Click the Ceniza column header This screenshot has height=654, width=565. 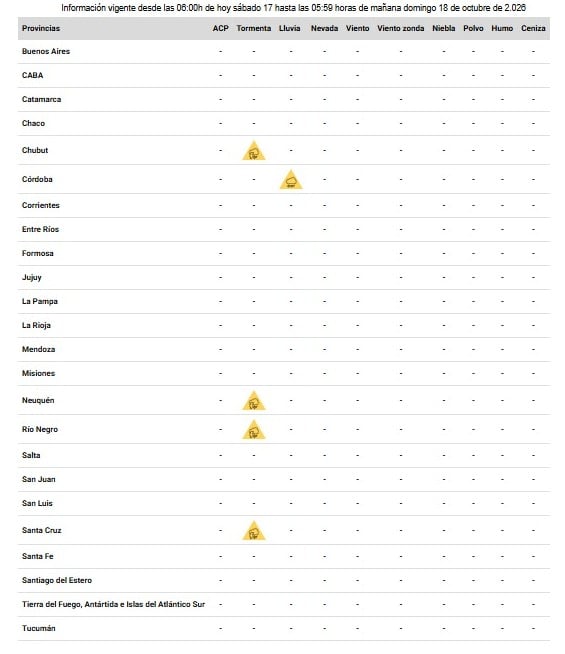533,28
